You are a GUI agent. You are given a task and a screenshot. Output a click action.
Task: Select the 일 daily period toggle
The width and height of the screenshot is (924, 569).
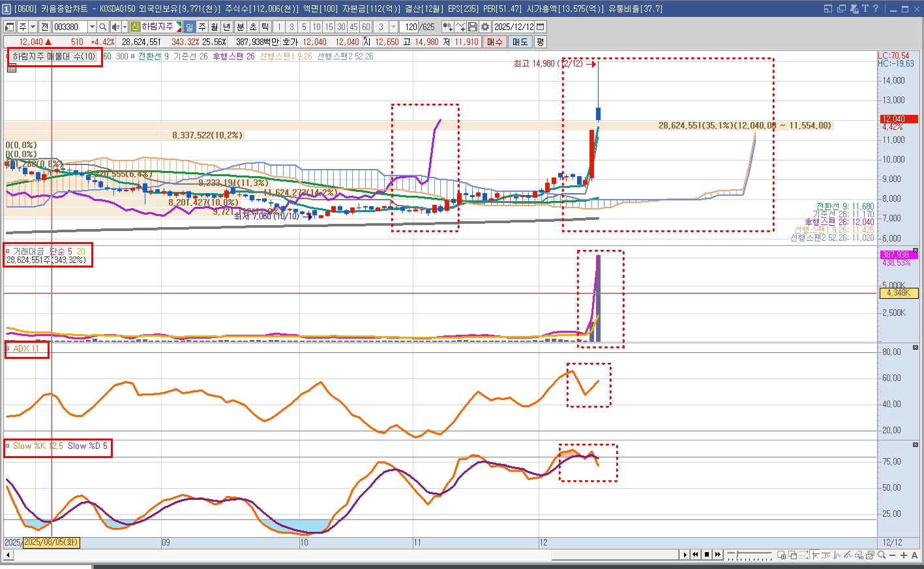point(190,27)
